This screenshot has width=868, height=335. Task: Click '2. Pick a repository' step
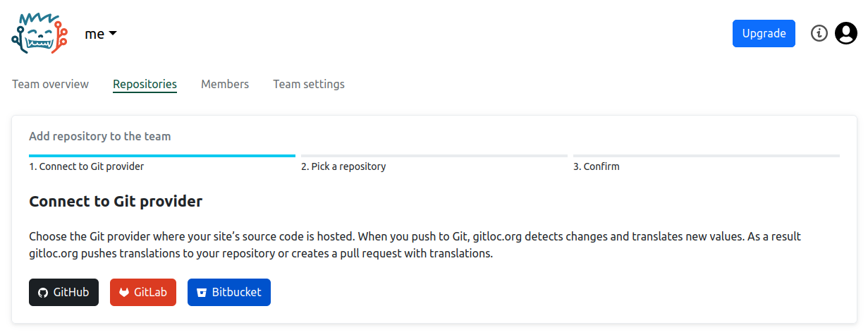343,167
